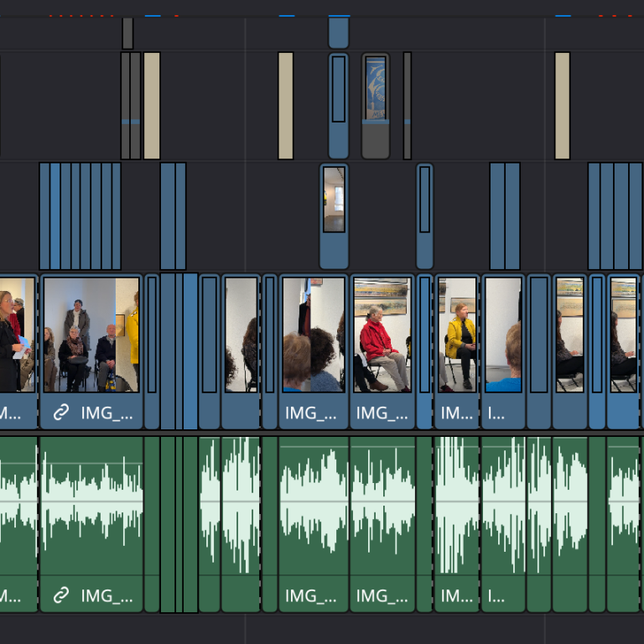
Task: Select audio waveform below the red jacket clip
Action: 382,503
